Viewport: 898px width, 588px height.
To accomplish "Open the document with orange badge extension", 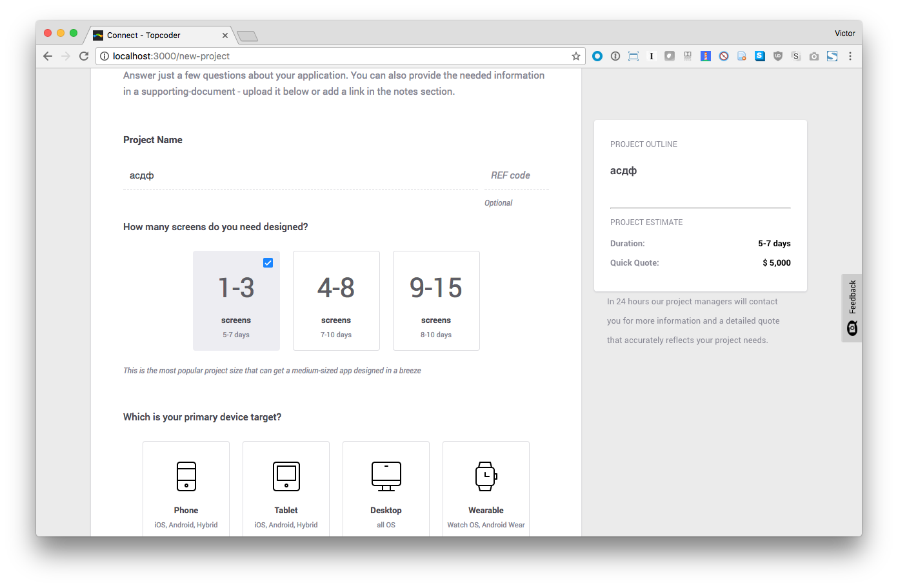I will [x=742, y=56].
